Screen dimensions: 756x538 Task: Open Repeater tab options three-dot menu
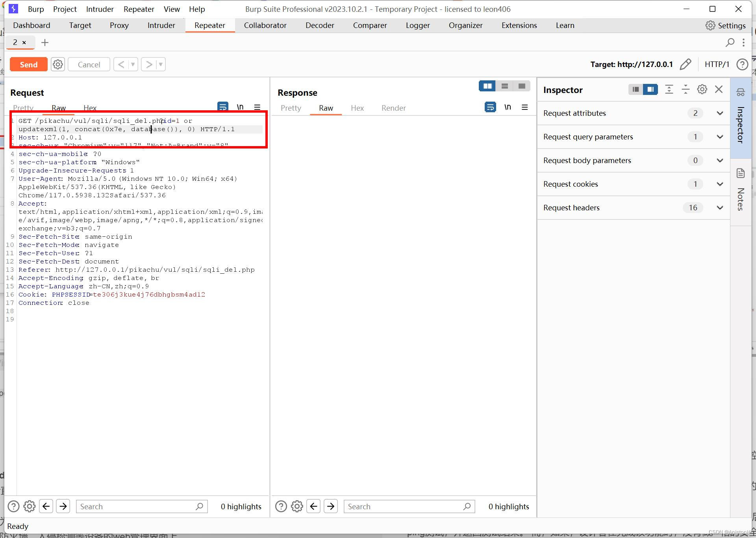click(x=743, y=43)
